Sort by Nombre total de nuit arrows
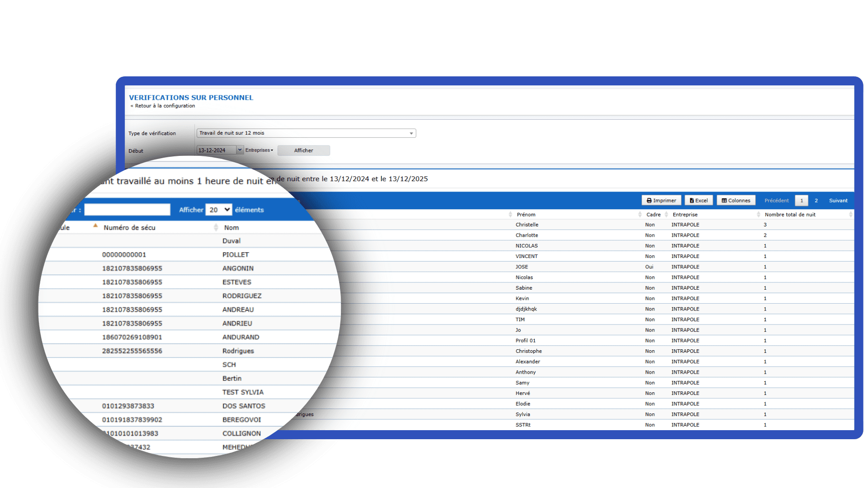The image size is (868, 488). [x=850, y=215]
